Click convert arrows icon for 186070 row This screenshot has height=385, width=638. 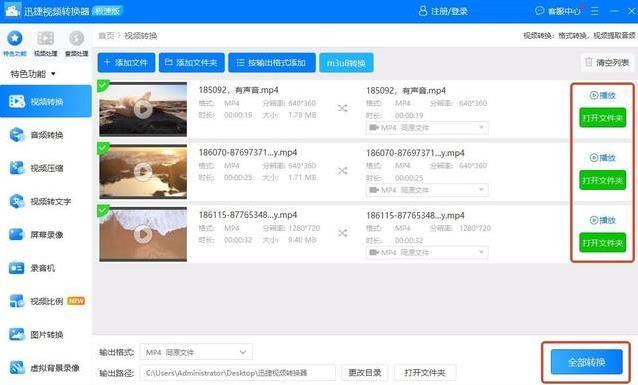click(343, 171)
